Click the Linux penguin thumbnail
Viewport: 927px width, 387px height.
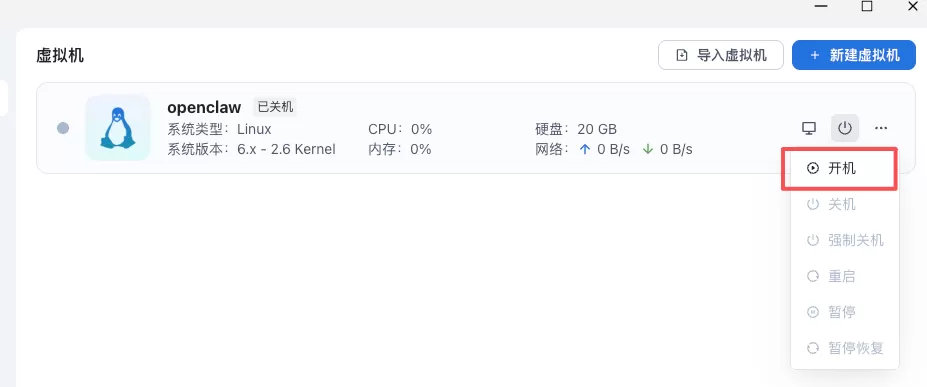click(x=118, y=128)
